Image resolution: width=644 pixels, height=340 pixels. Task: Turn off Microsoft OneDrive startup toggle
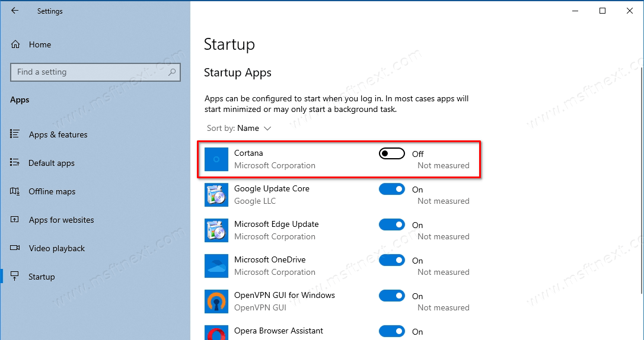(x=391, y=261)
